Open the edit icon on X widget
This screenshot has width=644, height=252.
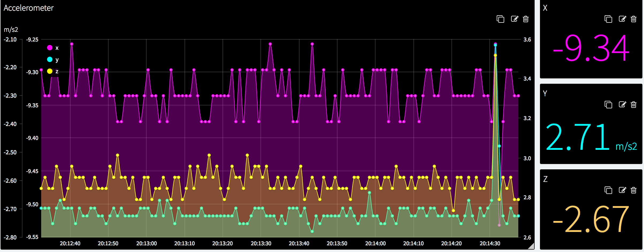coord(622,19)
